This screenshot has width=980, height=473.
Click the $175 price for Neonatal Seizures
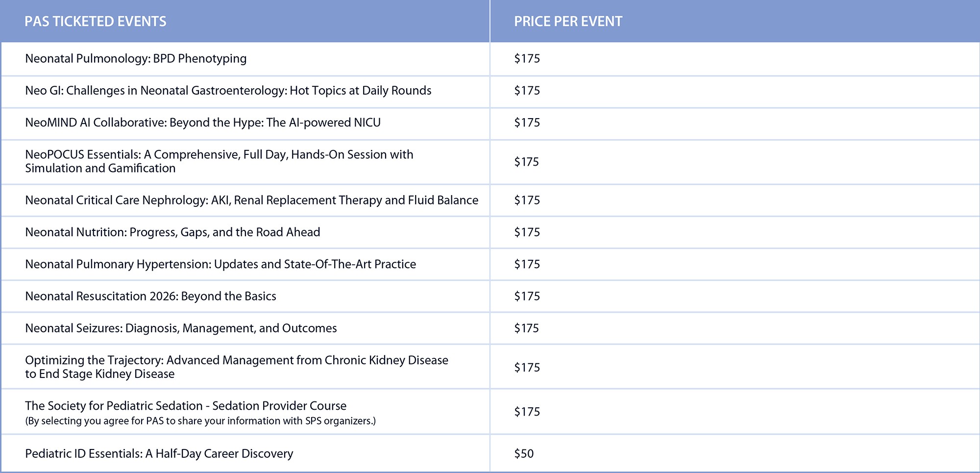pos(527,328)
